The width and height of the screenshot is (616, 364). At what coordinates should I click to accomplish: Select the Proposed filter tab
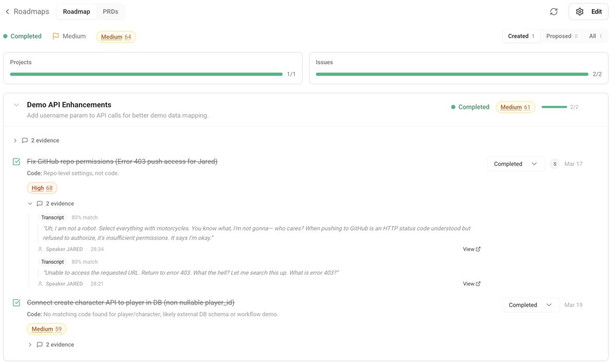tap(562, 36)
